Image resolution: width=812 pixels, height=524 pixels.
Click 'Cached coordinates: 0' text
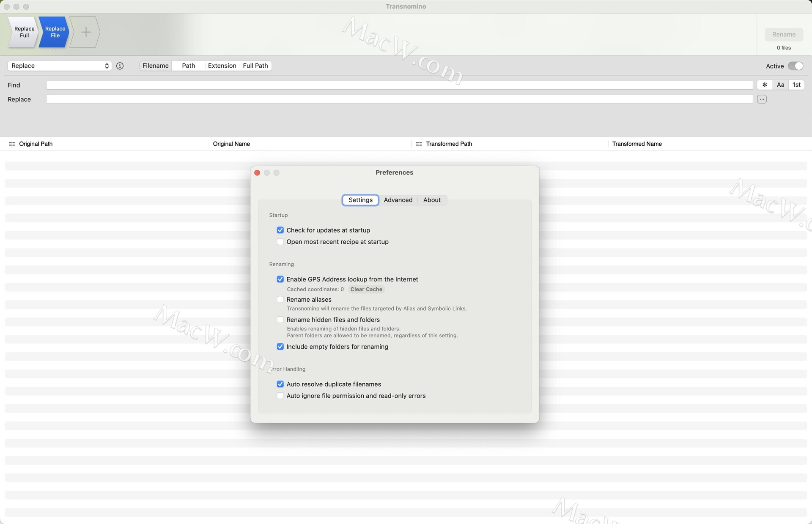tap(315, 289)
